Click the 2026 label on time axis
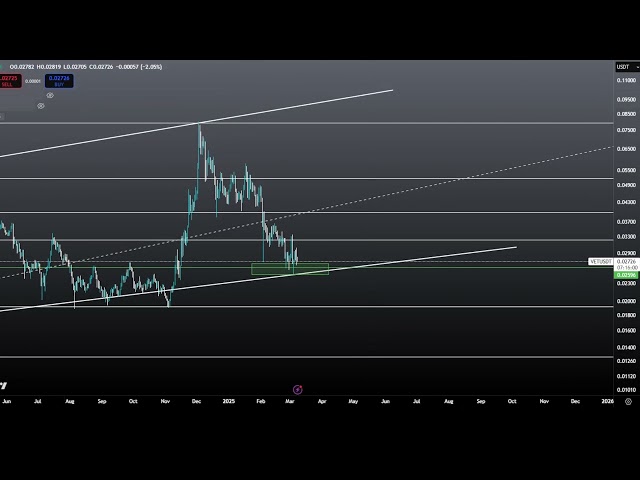 (x=607, y=401)
